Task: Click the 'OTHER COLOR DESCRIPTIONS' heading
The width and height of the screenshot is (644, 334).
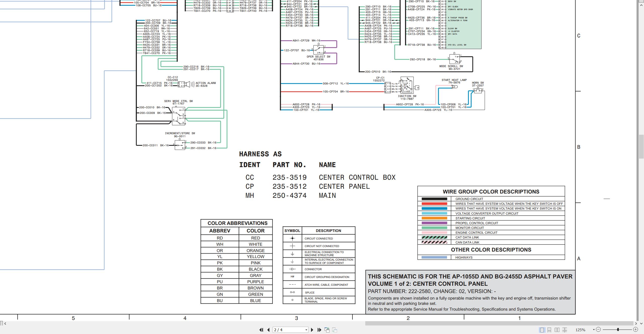Action: point(491,250)
